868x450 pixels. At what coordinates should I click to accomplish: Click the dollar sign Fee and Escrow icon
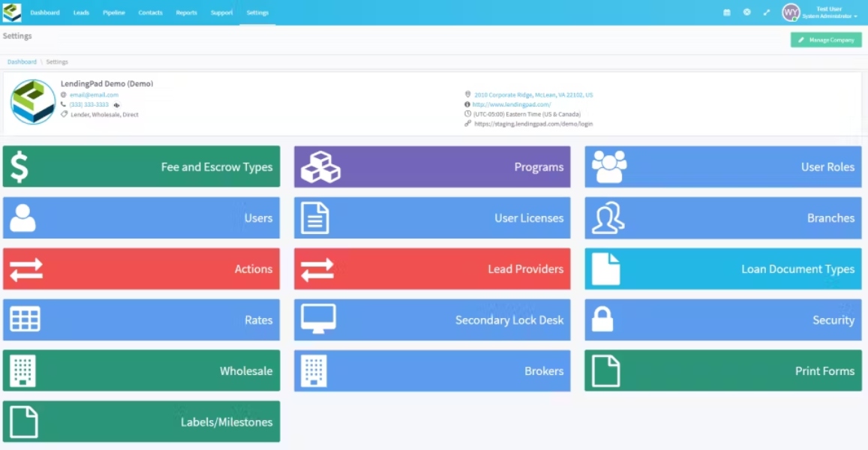20,166
